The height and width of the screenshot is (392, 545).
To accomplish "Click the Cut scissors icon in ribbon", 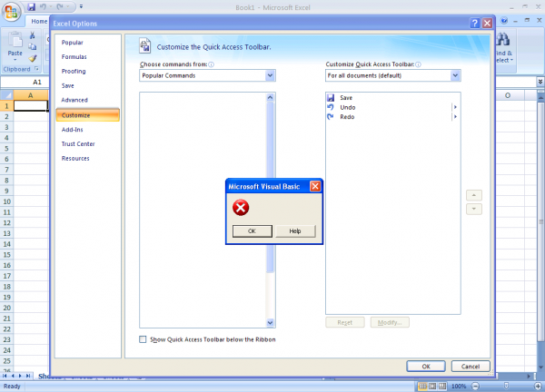I will coord(33,35).
